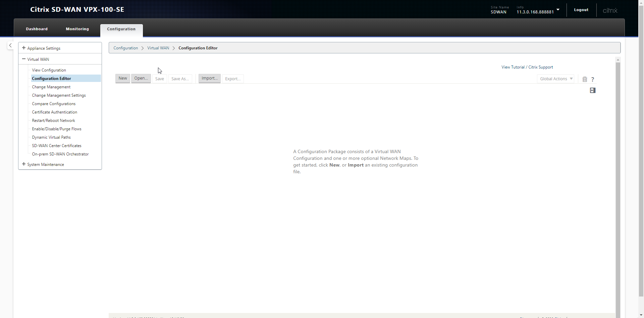Switch to the Monitoring tab

(x=77, y=29)
